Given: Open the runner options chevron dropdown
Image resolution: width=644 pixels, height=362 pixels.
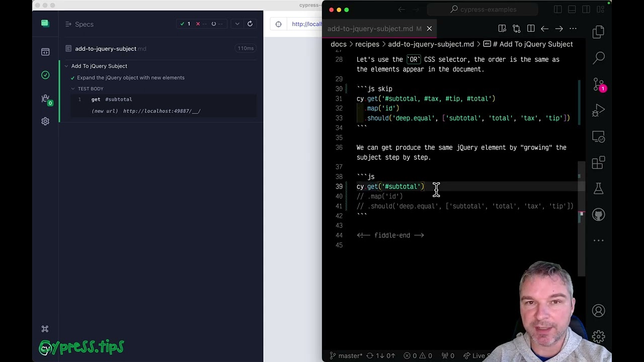Looking at the screenshot, I should tap(237, 24).
